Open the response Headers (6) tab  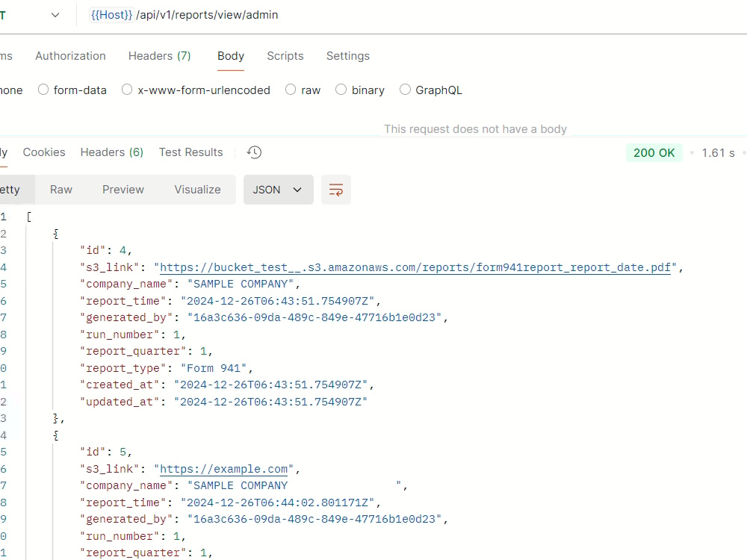pos(112,152)
